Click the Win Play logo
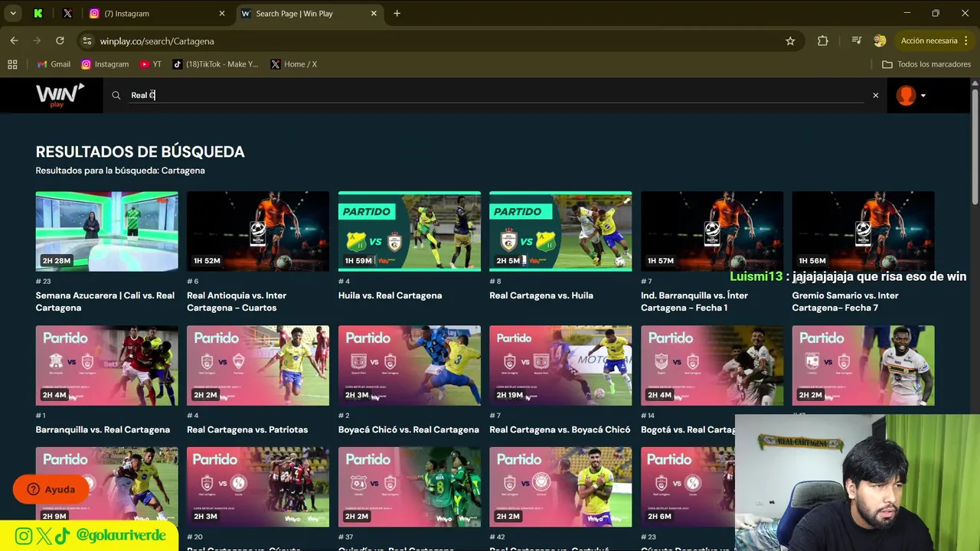This screenshot has width=980, height=551. [x=60, y=95]
